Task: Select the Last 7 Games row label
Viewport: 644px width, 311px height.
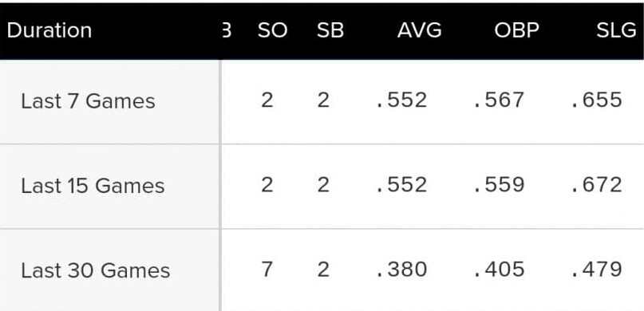Action: (x=88, y=101)
